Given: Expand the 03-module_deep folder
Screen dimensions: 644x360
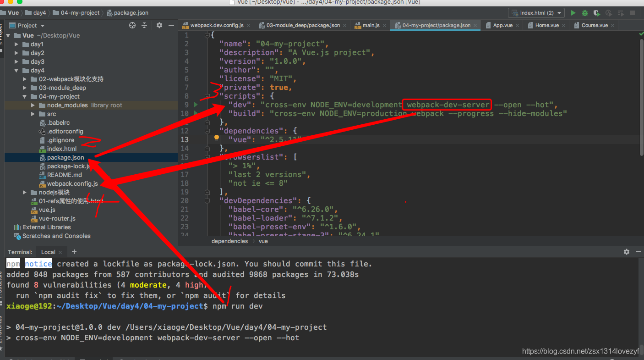Looking at the screenshot, I should click(25, 88).
